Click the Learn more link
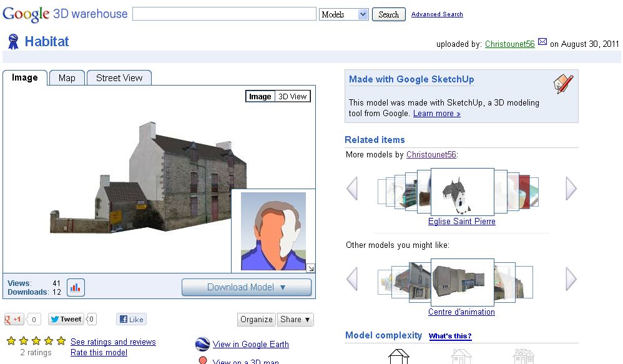Screen dimensions: 623x364 [x=436, y=114]
